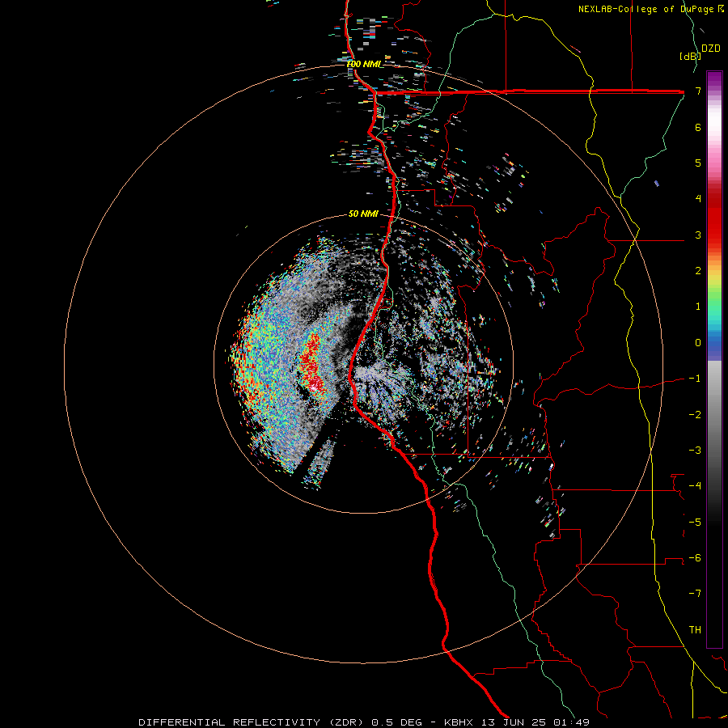Click the scale value 2
728x728 pixels.
click(x=698, y=271)
